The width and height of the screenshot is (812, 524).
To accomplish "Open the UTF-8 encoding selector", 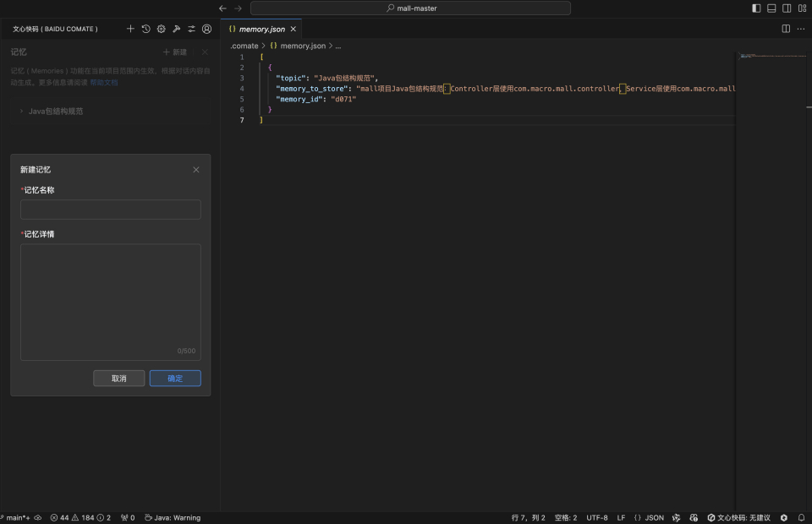I will (597, 517).
